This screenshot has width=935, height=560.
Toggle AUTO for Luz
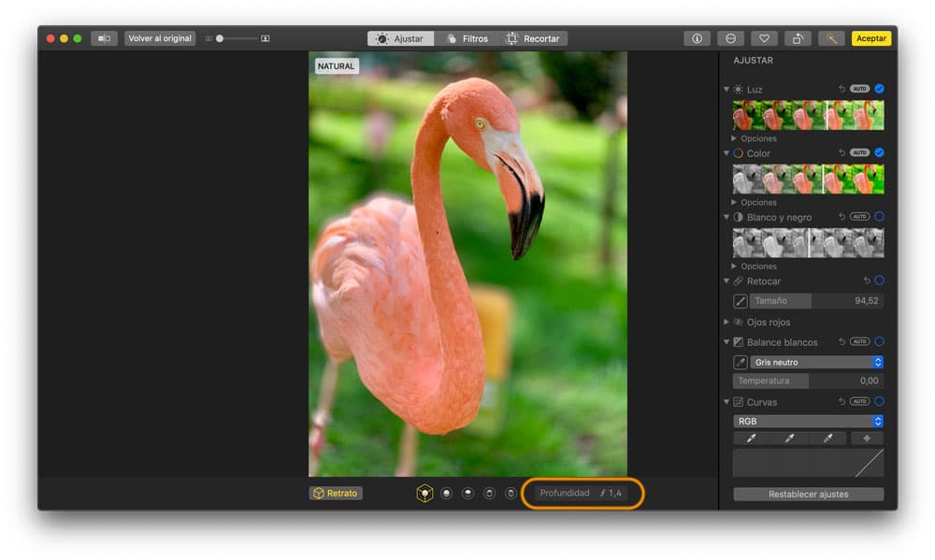pos(859,89)
